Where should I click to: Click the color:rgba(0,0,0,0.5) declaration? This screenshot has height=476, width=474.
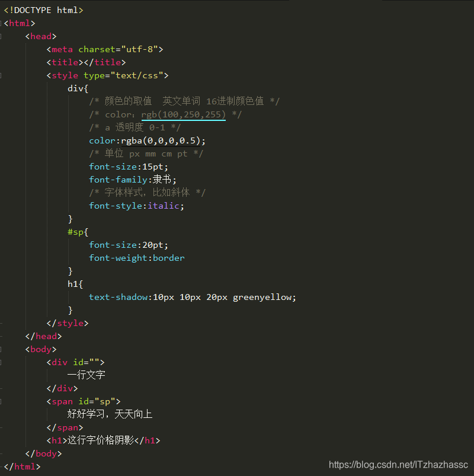point(147,141)
